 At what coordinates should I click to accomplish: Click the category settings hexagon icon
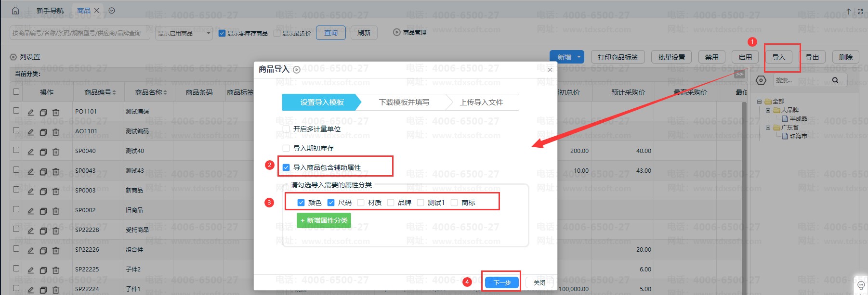click(761, 80)
